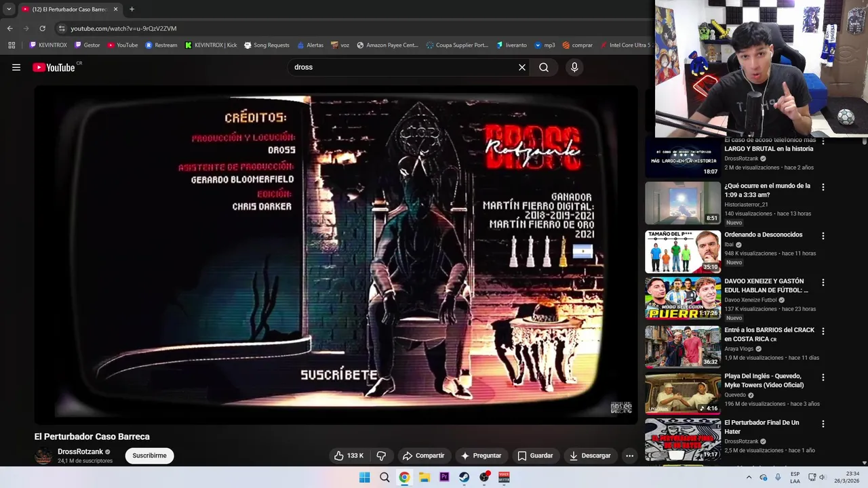This screenshot has width=868, height=488.
Task: Dislike the video with thumbs down
Action: (x=381, y=455)
